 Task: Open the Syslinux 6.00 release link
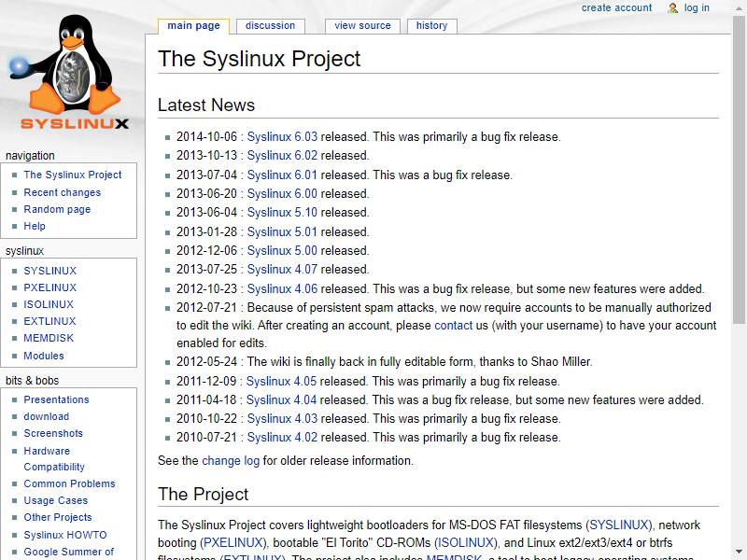(x=282, y=194)
